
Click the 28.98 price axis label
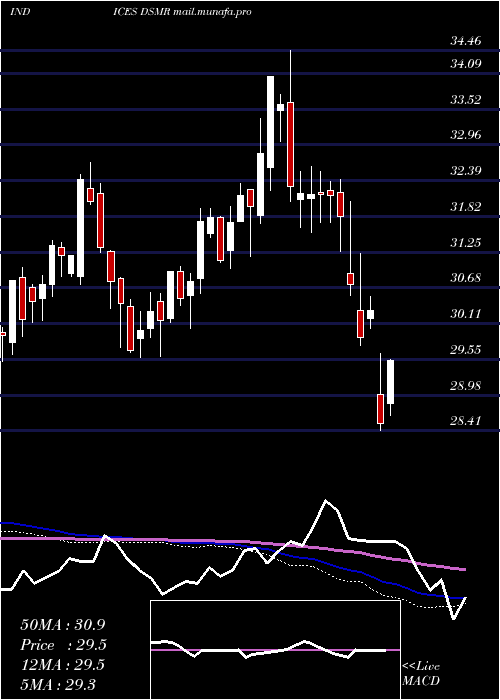click(x=466, y=385)
